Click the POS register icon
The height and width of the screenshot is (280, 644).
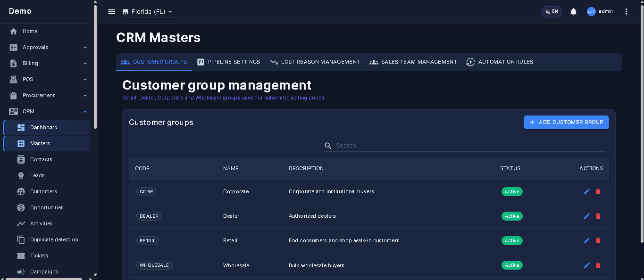point(14,79)
